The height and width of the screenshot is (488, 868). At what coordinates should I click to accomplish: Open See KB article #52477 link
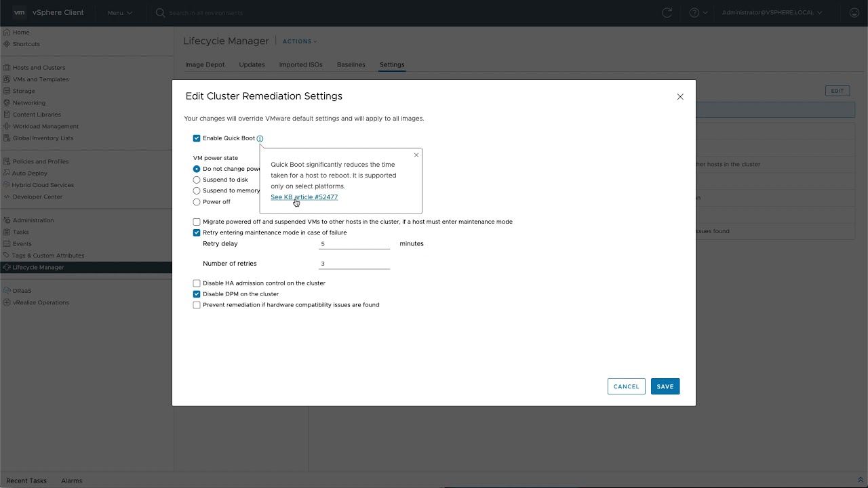tap(304, 197)
